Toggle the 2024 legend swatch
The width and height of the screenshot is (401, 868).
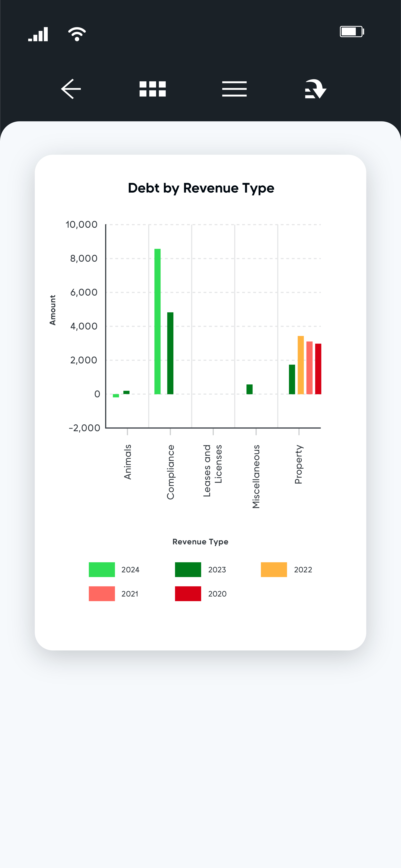point(102,569)
